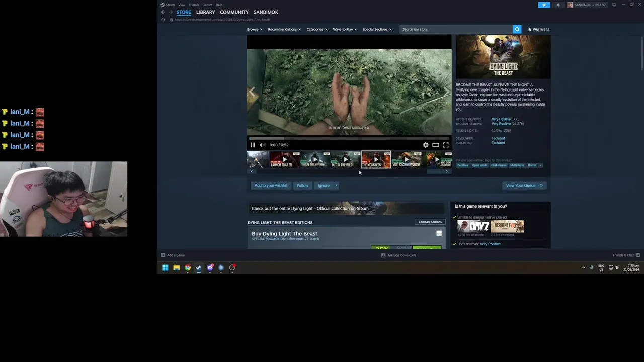Play the Visit Castor Woods thumbnail
This screenshot has width=644, height=362.
(x=406, y=160)
